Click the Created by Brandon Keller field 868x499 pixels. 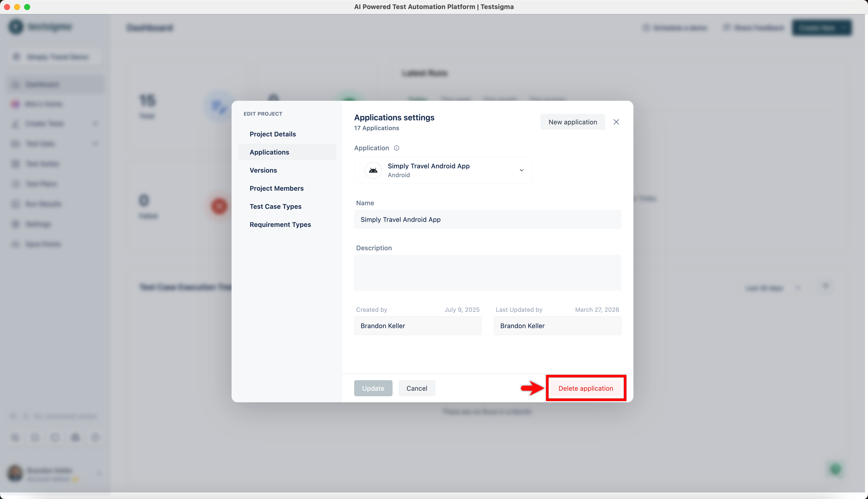click(x=418, y=326)
